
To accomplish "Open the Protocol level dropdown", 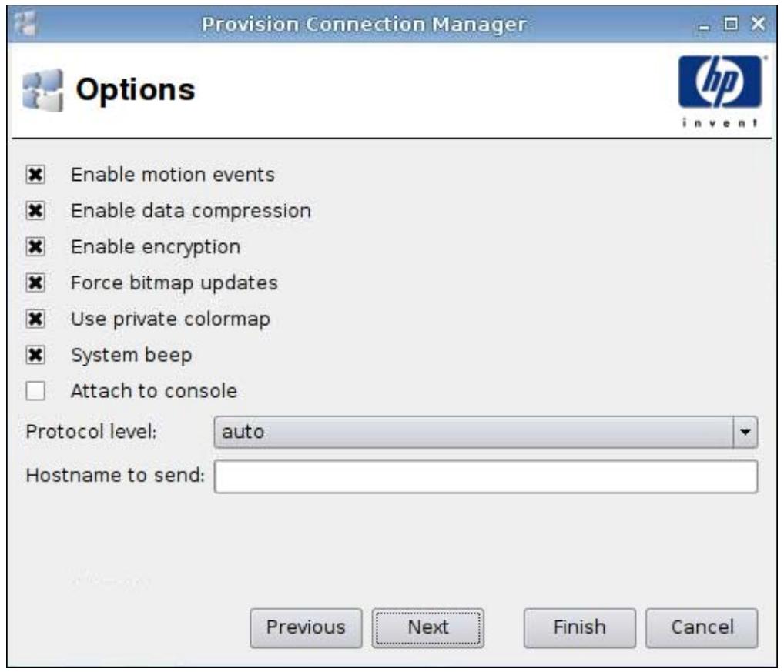I will point(485,432).
